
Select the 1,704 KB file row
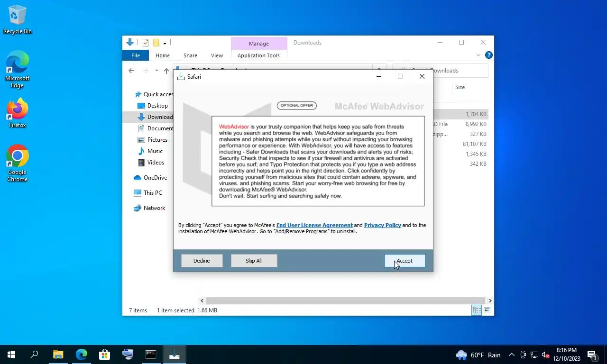[460, 114]
